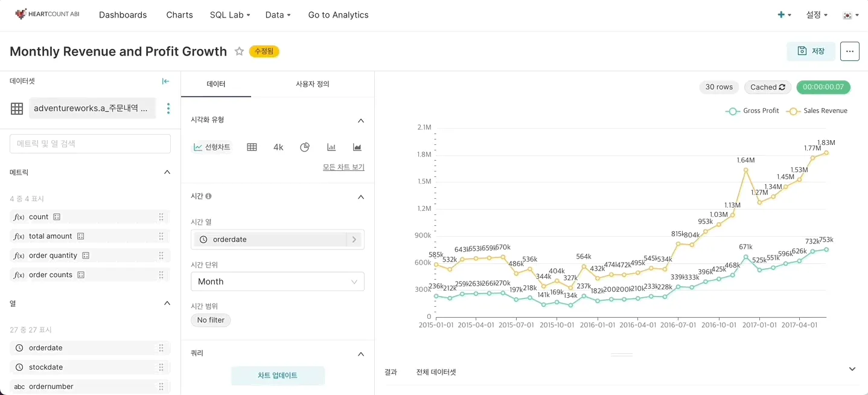The image size is (868, 395).
Task: Switch to bar chart visualization icon
Action: pyautogui.click(x=331, y=147)
